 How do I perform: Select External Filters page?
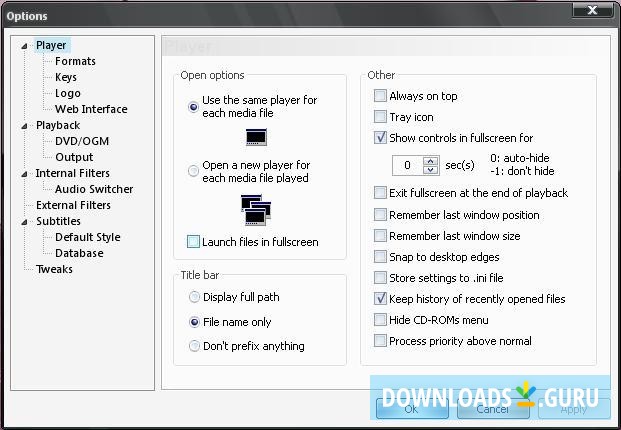(x=73, y=205)
